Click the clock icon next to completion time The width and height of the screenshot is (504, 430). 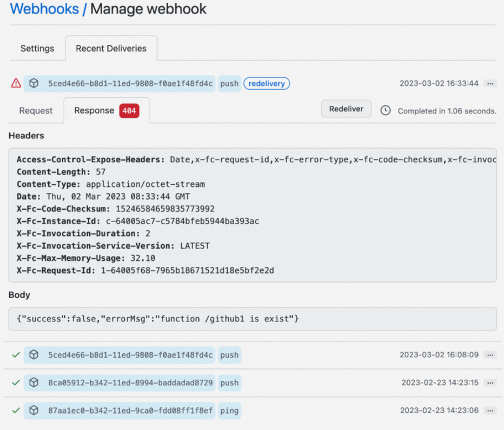(x=385, y=110)
